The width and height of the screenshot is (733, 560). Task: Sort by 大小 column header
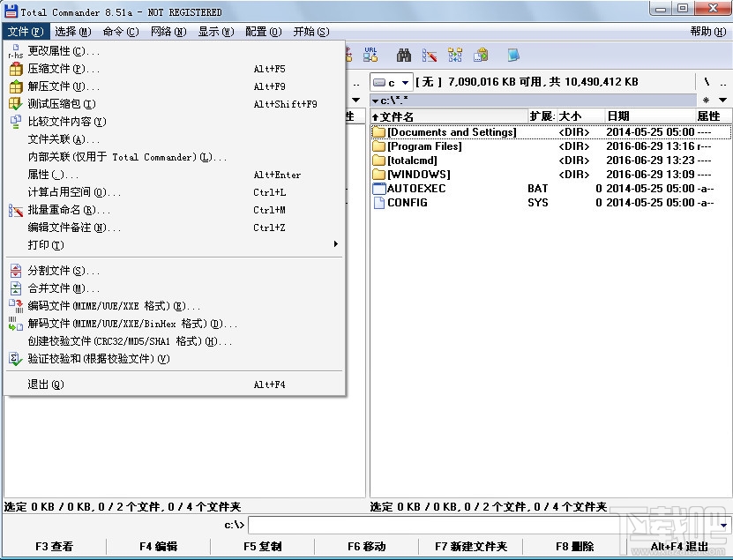[580, 116]
